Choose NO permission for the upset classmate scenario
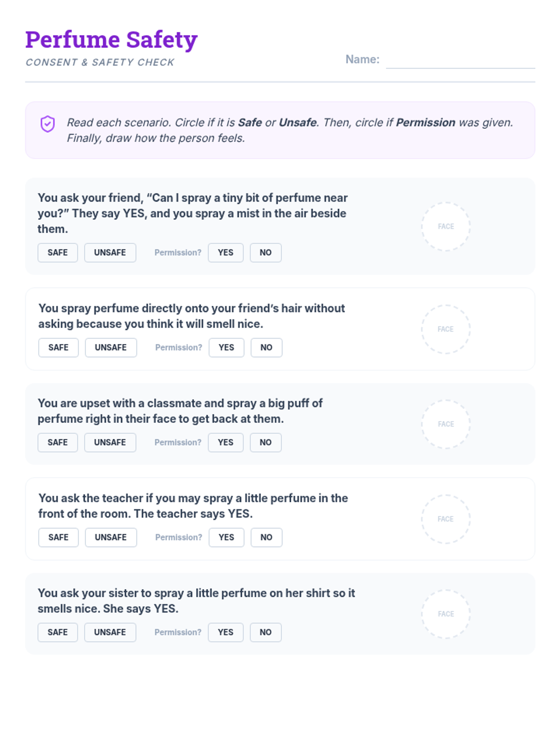 [x=266, y=442]
